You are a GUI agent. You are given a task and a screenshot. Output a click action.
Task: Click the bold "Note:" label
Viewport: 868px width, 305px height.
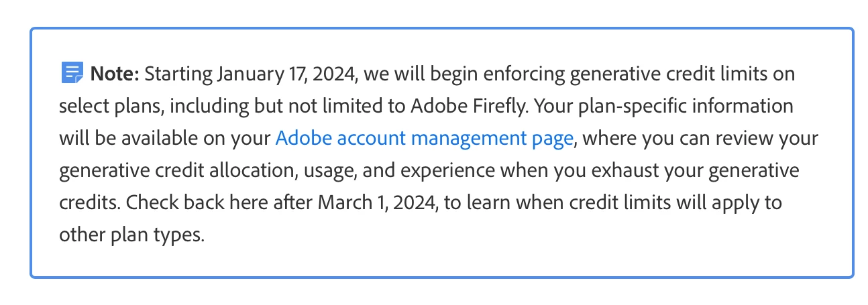click(114, 73)
